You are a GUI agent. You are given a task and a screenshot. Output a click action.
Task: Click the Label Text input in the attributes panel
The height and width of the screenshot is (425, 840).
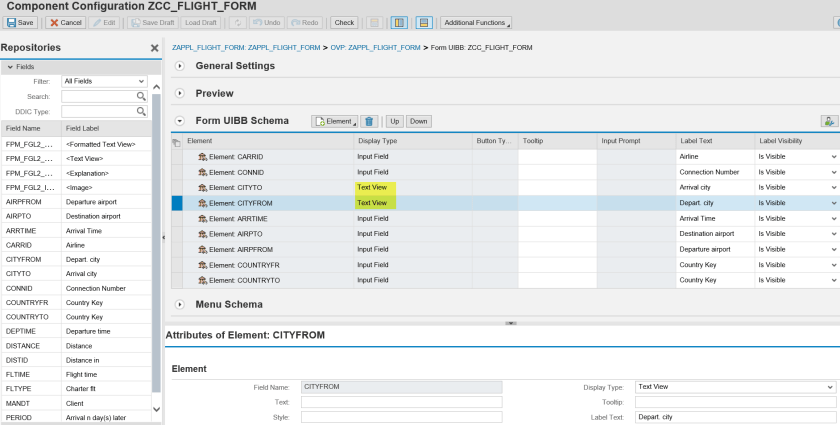click(735, 417)
